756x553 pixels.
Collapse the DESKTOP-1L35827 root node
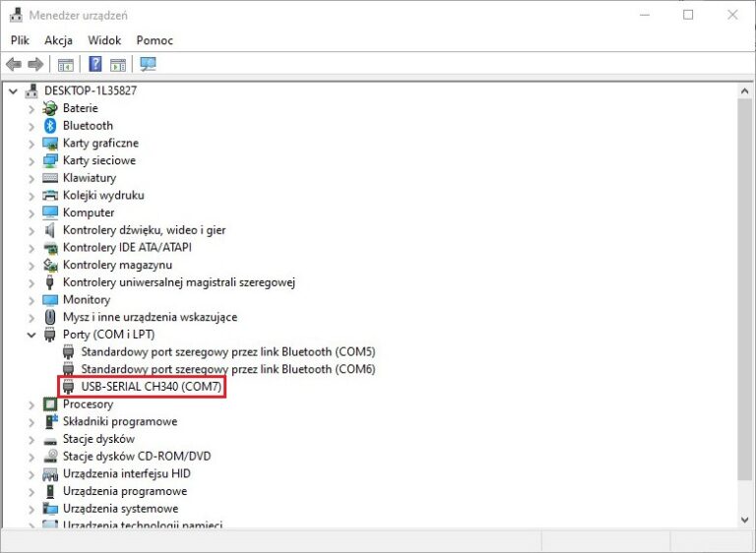click(x=13, y=91)
